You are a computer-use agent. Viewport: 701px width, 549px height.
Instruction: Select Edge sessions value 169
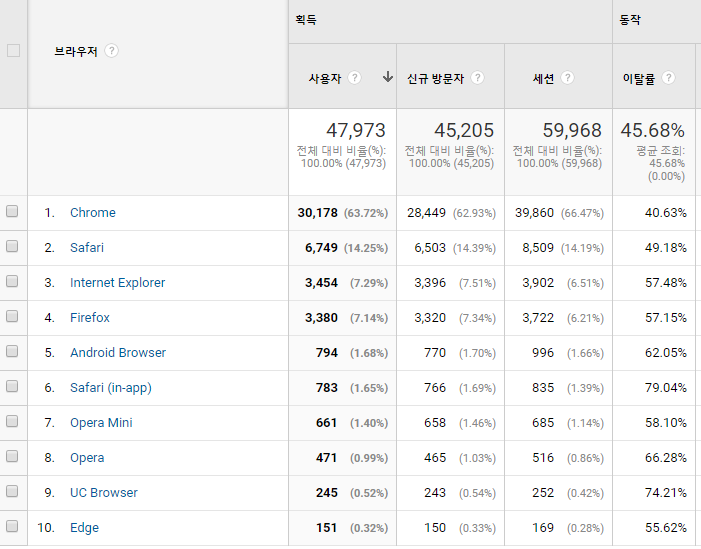[543, 528]
